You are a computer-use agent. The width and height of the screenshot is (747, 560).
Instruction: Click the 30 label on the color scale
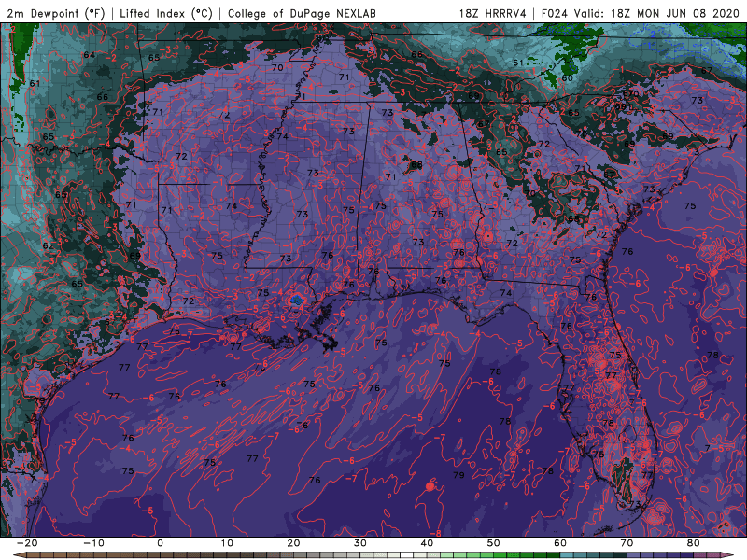coord(360,543)
